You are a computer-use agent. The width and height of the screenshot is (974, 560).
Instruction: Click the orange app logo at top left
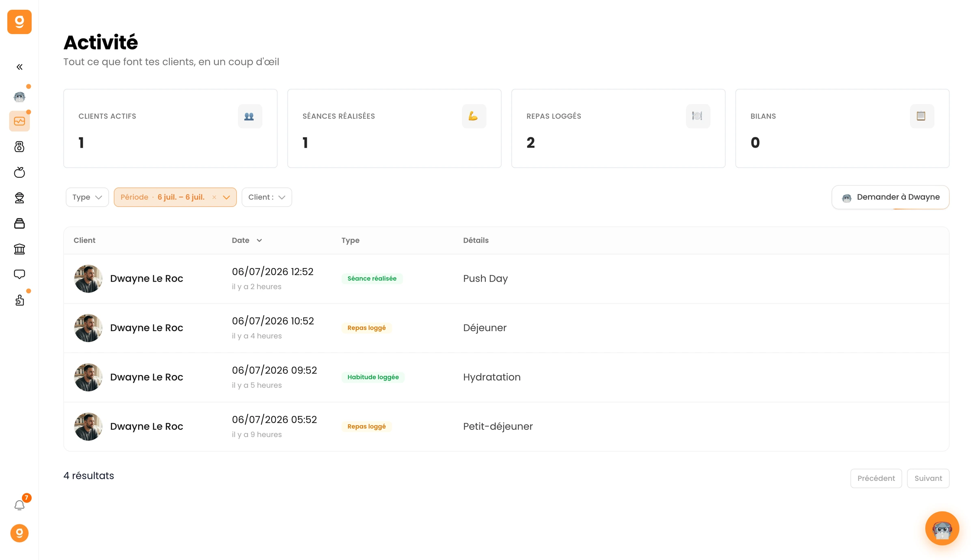[19, 22]
